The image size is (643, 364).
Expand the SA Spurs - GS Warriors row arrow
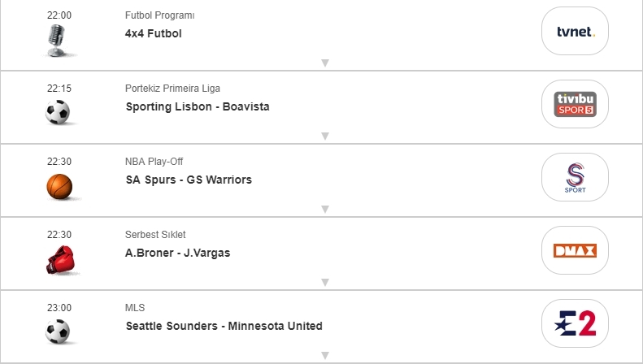tap(324, 209)
